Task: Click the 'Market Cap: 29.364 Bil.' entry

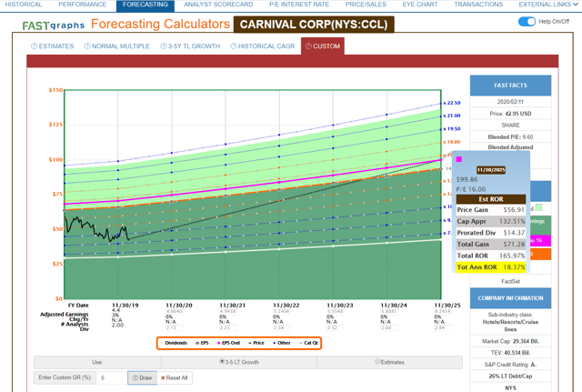Action: 510,341
